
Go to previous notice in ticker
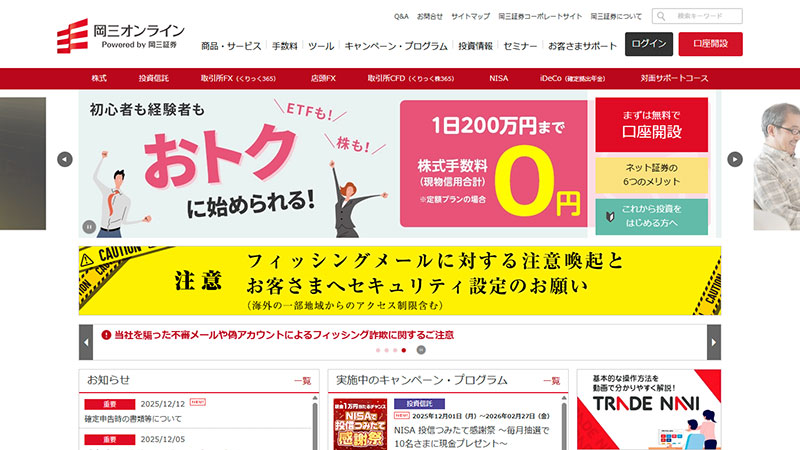[x=86, y=342]
